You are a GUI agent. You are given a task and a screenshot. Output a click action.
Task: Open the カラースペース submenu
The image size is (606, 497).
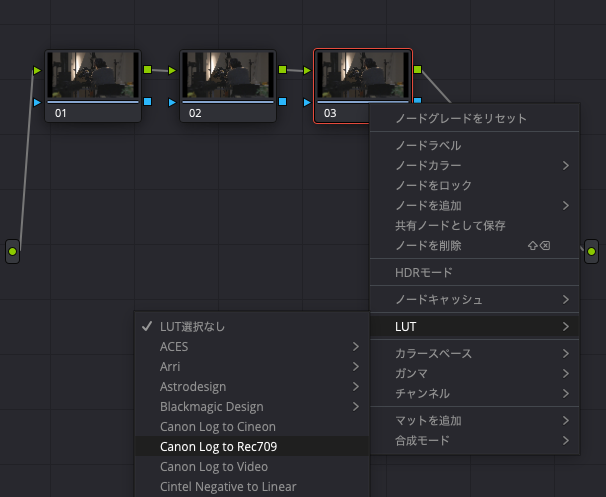pyautogui.click(x=433, y=353)
